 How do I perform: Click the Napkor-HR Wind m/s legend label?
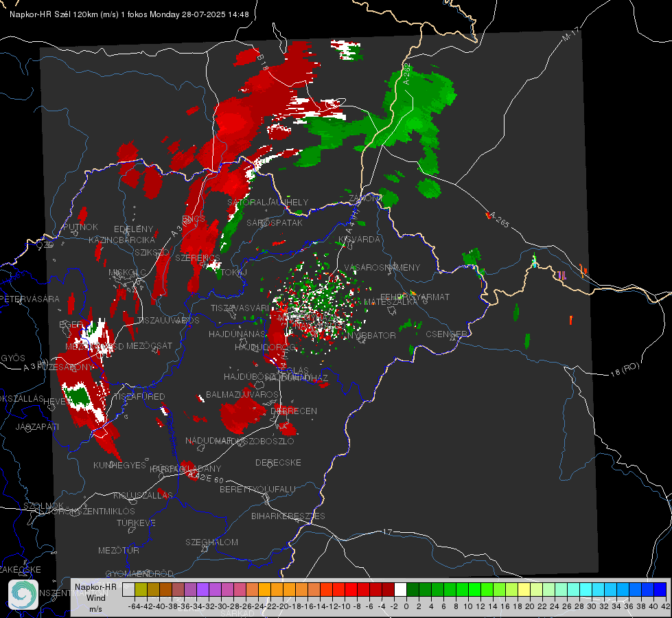tap(95, 597)
